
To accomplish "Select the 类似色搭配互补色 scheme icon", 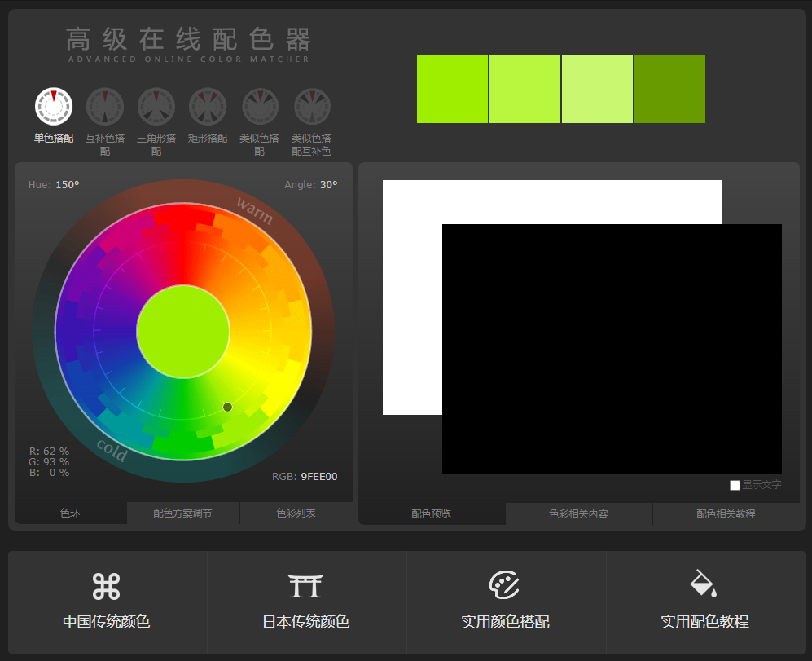I will [x=312, y=106].
